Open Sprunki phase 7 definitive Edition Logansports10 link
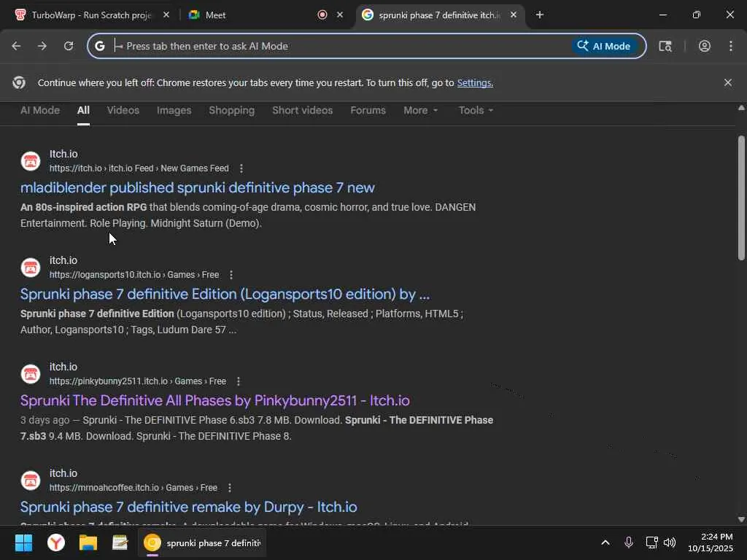The image size is (747, 560). pos(225,295)
